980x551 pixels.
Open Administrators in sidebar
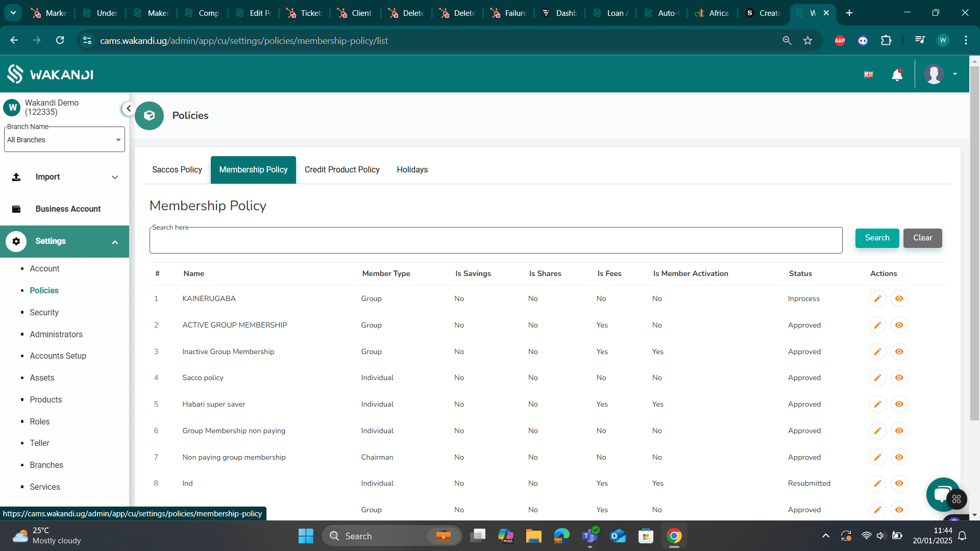tap(56, 335)
